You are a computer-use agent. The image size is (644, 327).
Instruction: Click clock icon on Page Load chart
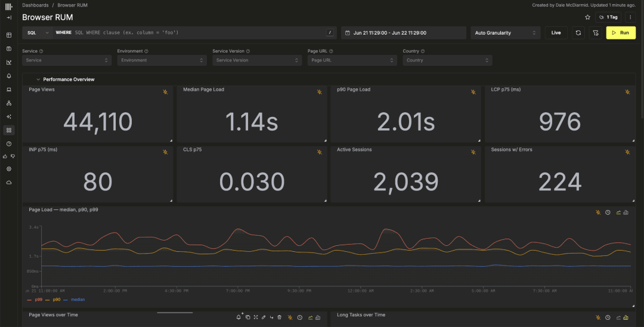(x=608, y=212)
